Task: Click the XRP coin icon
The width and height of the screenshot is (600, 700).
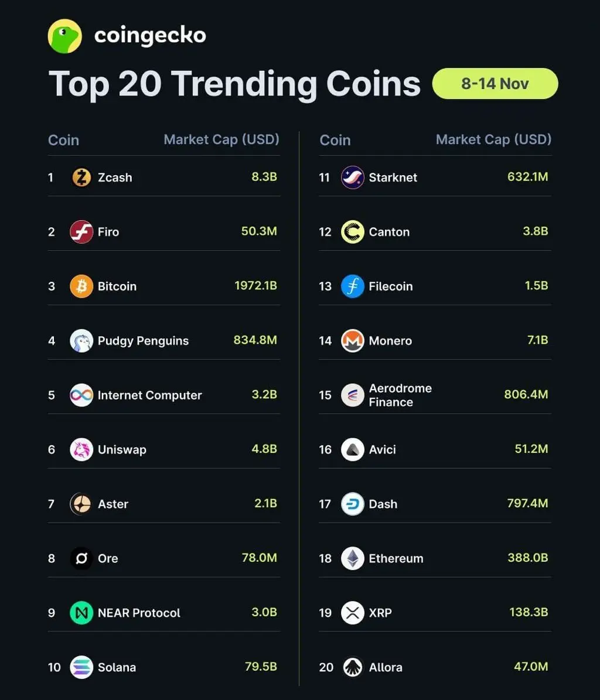Action: click(x=353, y=613)
